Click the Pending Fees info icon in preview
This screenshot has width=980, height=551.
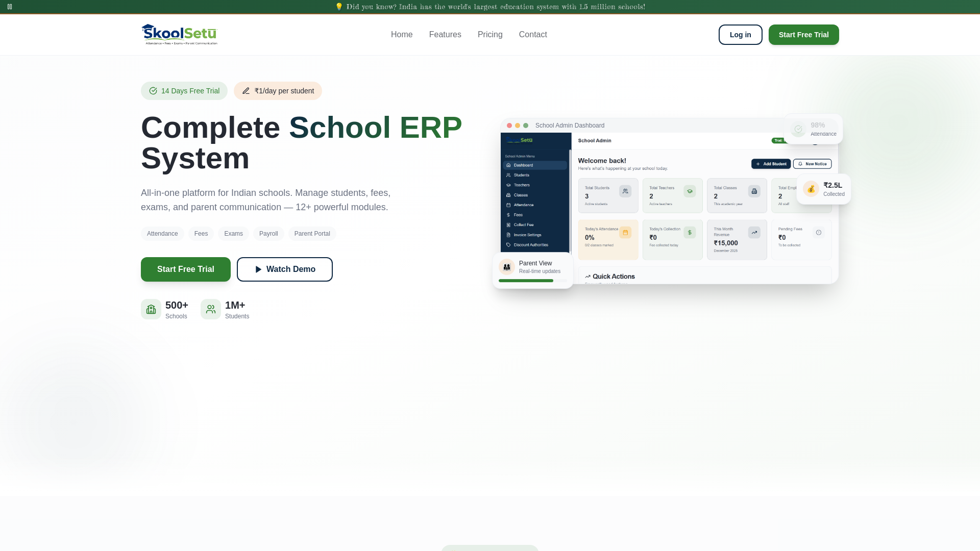point(819,233)
